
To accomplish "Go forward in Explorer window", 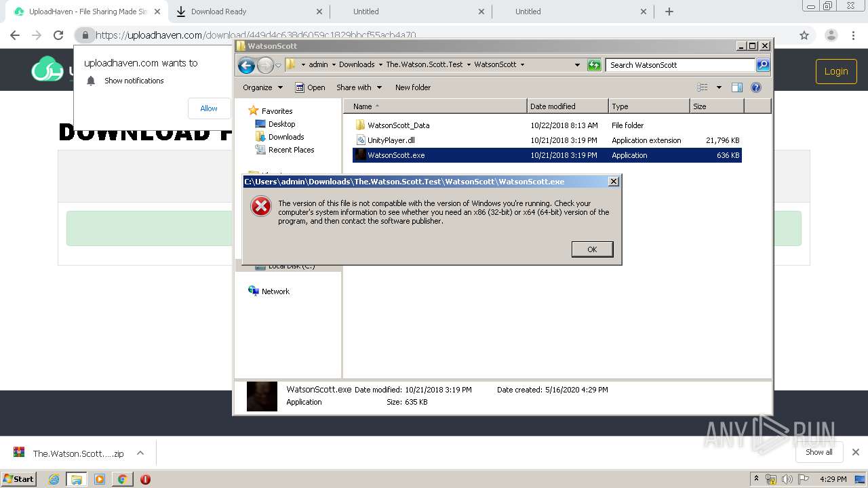I will (265, 65).
